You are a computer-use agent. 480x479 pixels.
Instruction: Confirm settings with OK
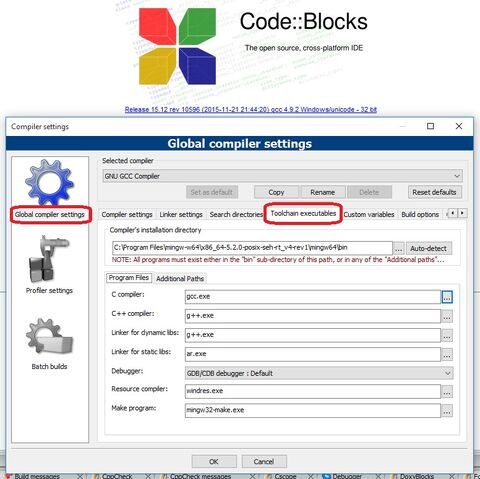[214, 462]
